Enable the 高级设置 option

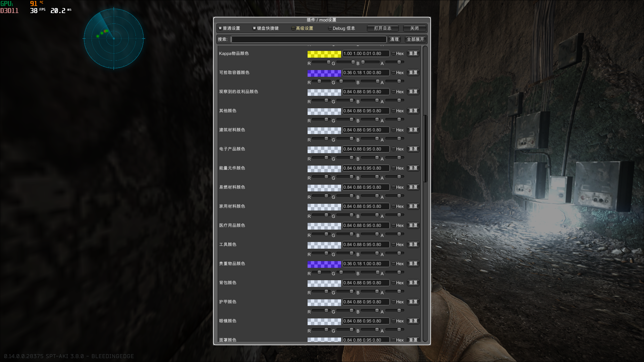tap(302, 28)
